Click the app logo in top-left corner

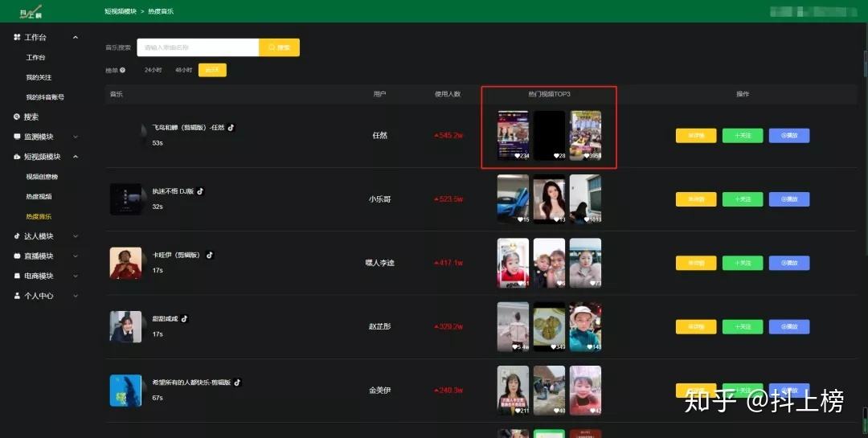[x=31, y=11]
